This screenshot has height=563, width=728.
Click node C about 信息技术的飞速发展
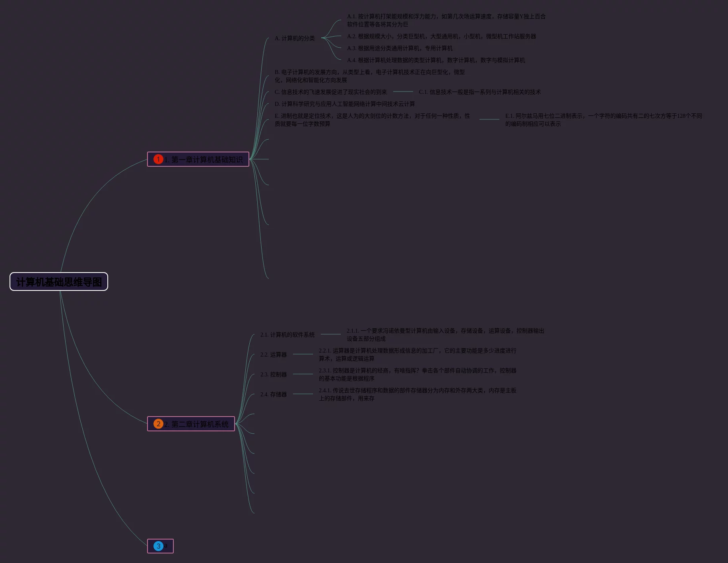click(330, 92)
